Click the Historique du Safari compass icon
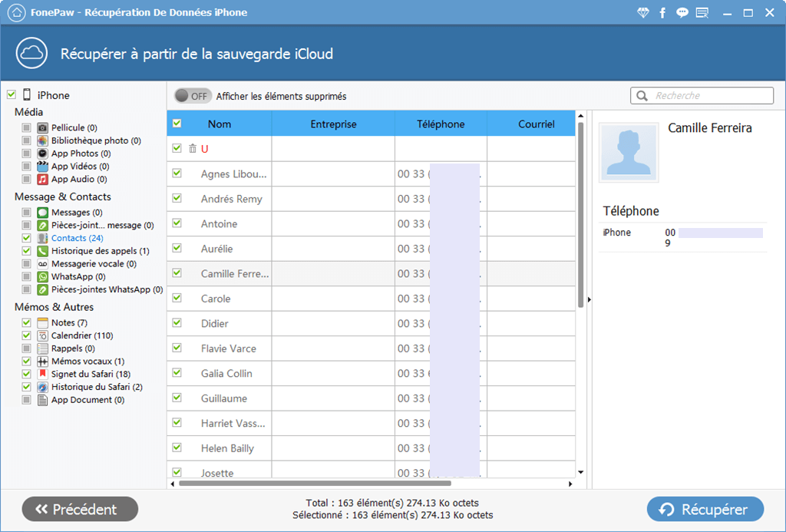This screenshot has width=786, height=532. click(43, 387)
